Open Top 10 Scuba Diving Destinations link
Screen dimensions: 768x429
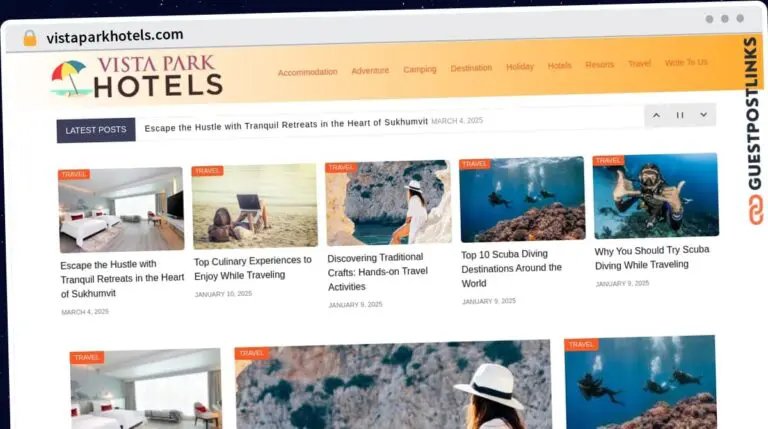511,268
